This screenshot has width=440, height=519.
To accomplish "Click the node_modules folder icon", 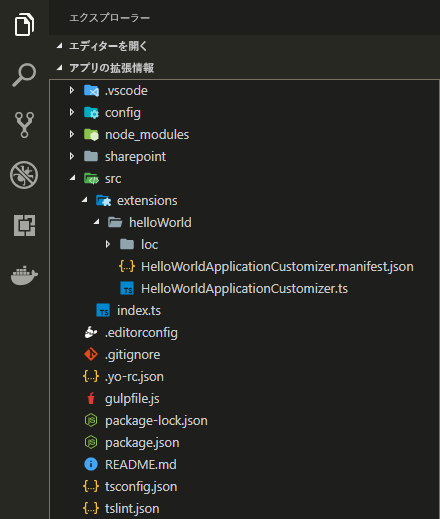I will 91,134.
